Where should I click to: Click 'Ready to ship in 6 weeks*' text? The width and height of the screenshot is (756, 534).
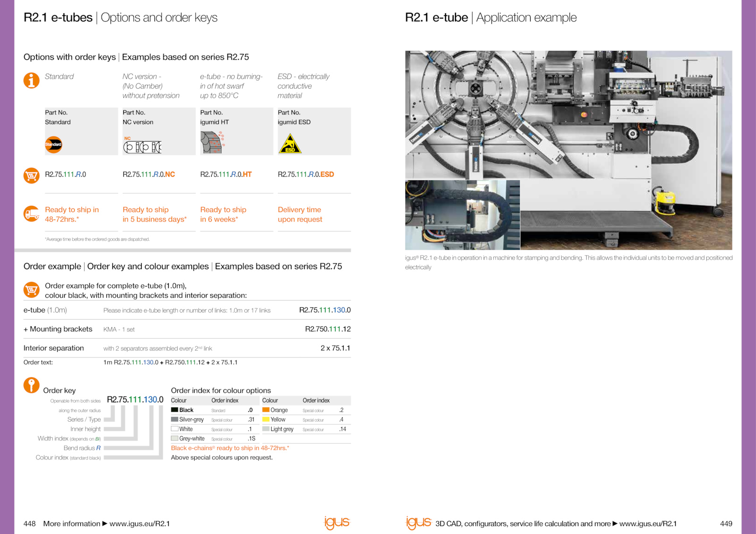click(223, 214)
